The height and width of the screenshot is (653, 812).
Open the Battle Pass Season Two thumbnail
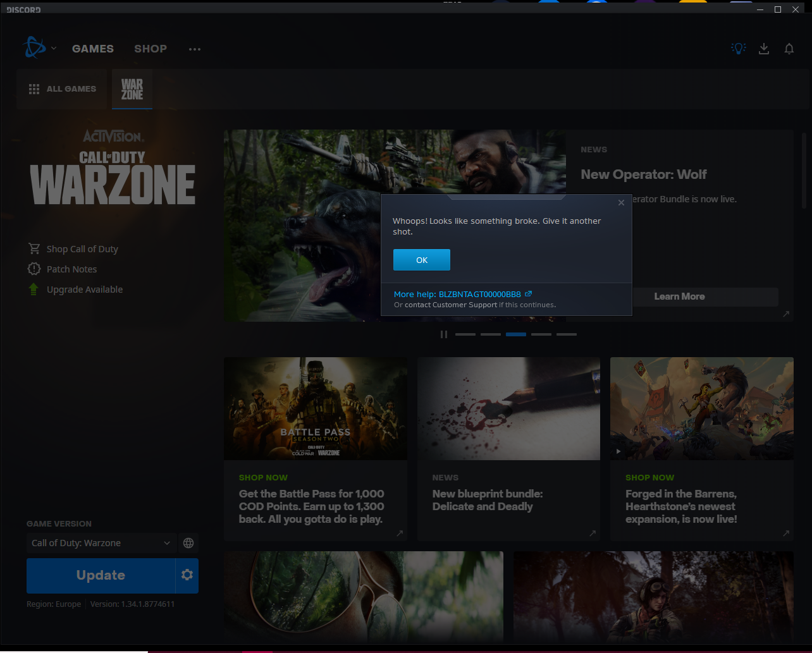[x=316, y=408]
